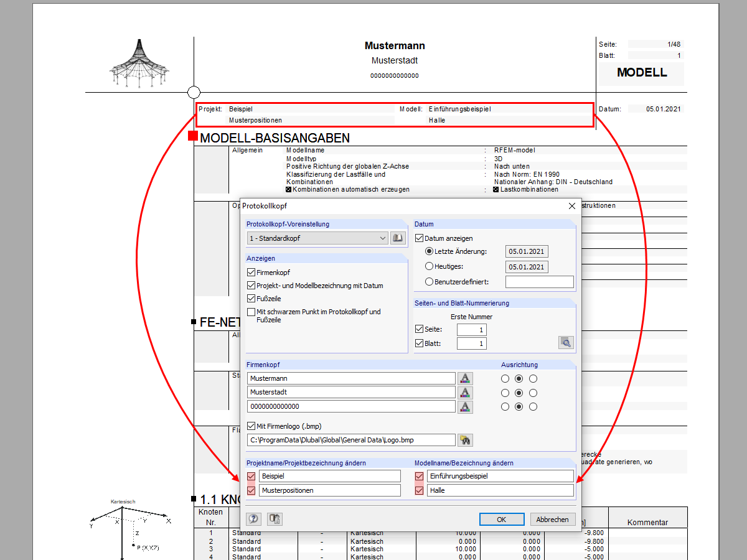This screenshot has height=560, width=747.
Task: Toggle the Firmenkopf checkbox
Action: click(251, 273)
